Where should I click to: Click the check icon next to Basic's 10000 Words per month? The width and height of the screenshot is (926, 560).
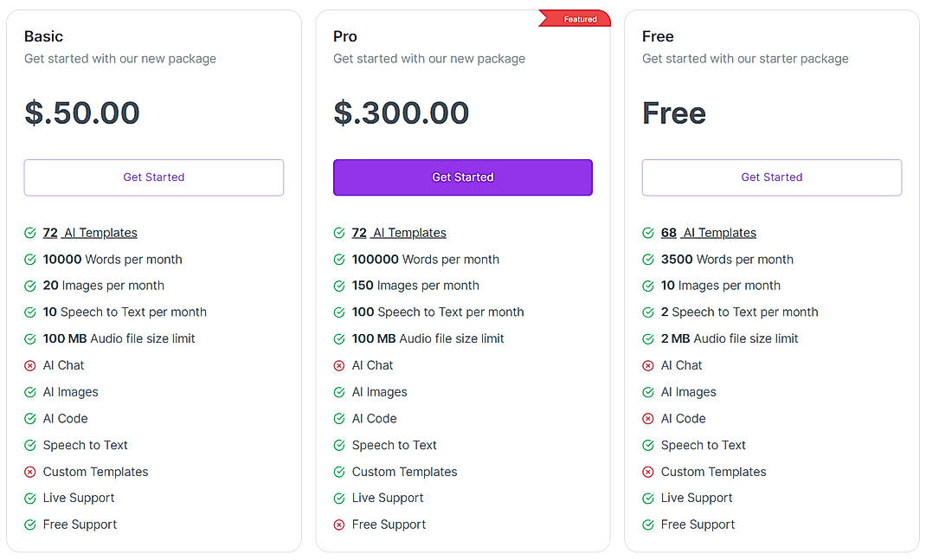tap(29, 259)
